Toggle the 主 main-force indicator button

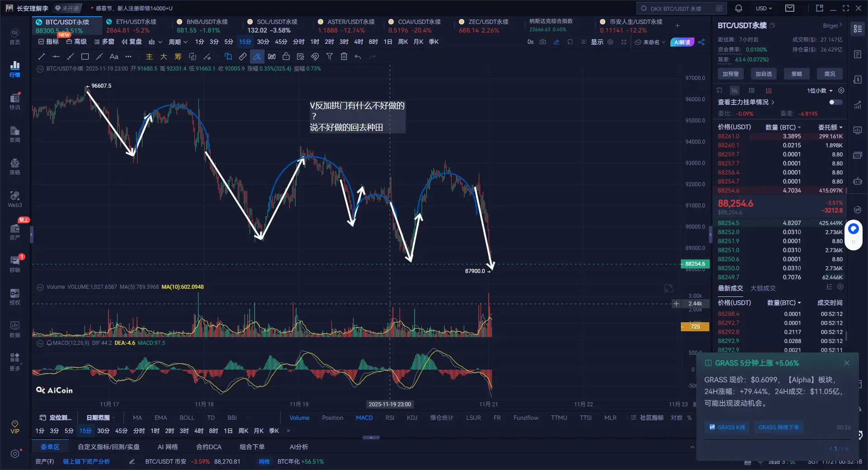149,56
